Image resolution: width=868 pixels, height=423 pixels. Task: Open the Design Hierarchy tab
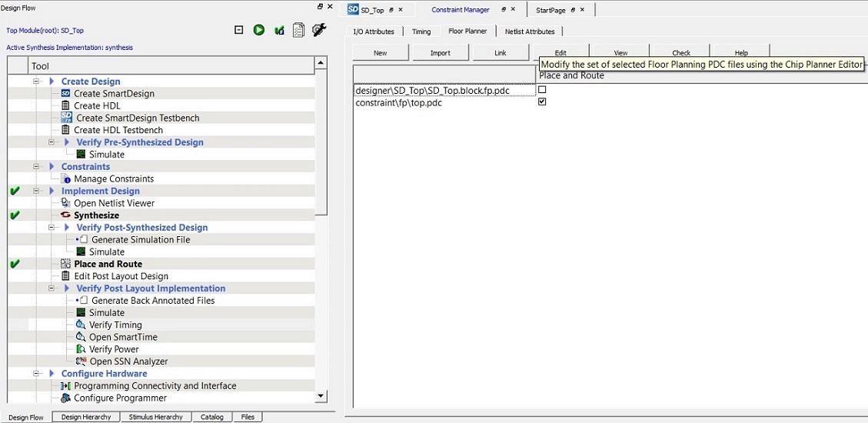tap(86, 417)
